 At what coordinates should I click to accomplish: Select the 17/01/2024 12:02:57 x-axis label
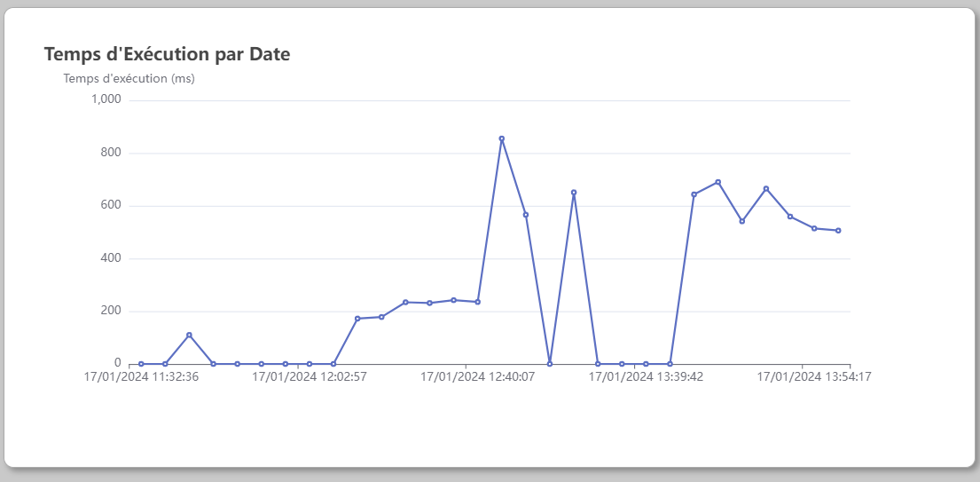pyautogui.click(x=310, y=376)
